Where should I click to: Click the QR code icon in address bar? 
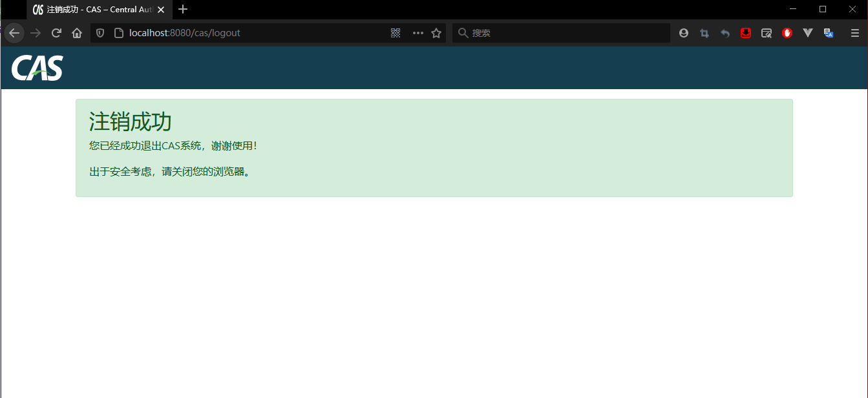396,33
